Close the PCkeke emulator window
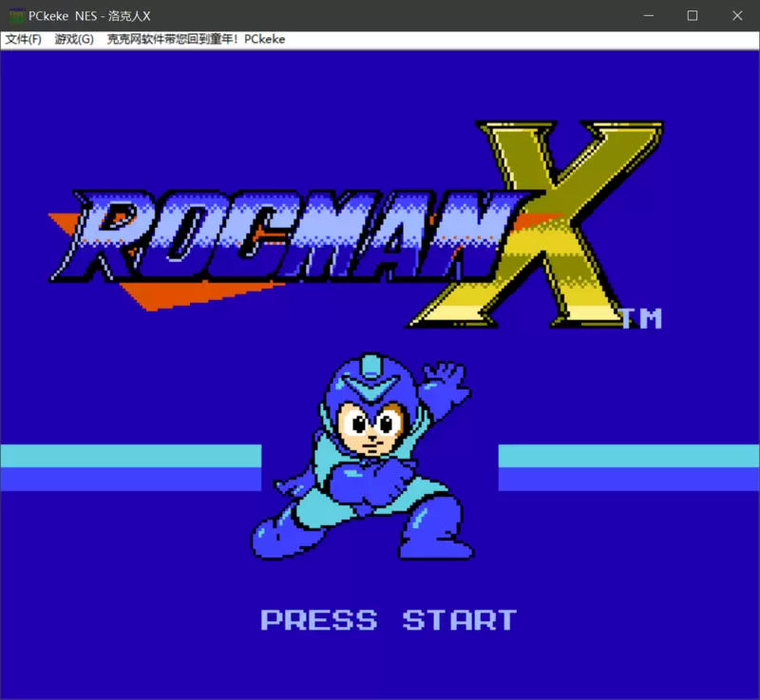The height and width of the screenshot is (700, 760). tap(737, 16)
